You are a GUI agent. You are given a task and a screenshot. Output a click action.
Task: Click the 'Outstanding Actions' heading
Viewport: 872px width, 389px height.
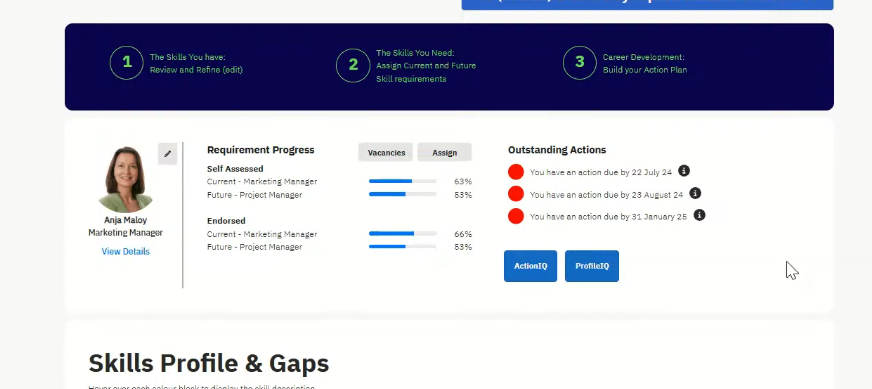(557, 150)
